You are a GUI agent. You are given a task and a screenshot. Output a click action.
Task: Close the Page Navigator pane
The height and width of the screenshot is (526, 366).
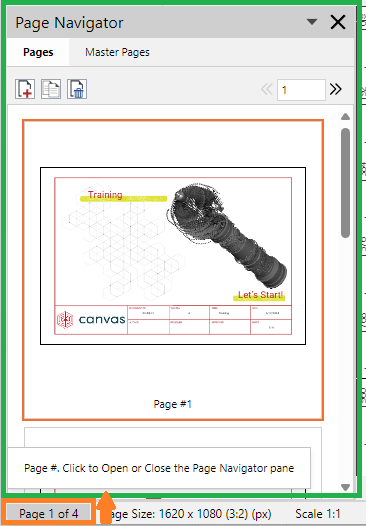pos(338,22)
